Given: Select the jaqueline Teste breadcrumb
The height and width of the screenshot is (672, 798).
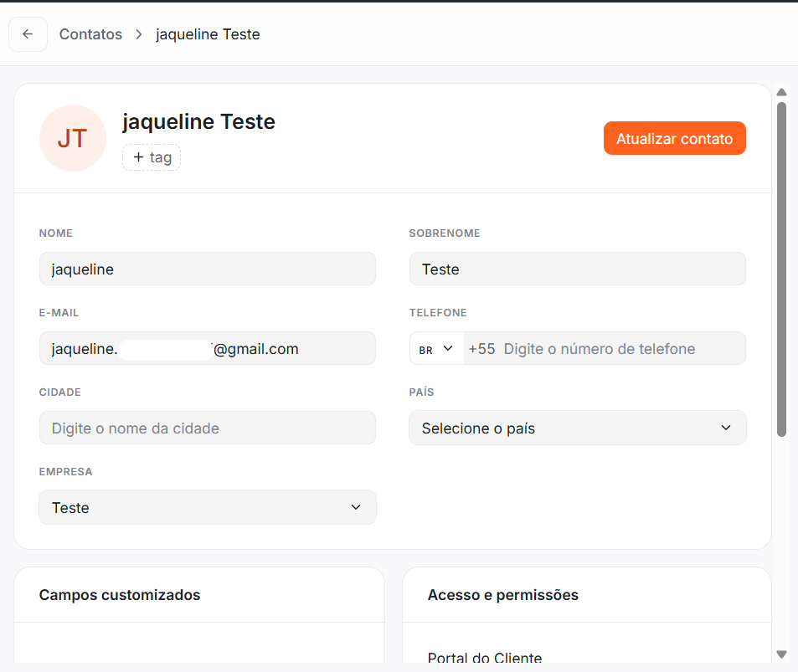Looking at the screenshot, I should [208, 34].
